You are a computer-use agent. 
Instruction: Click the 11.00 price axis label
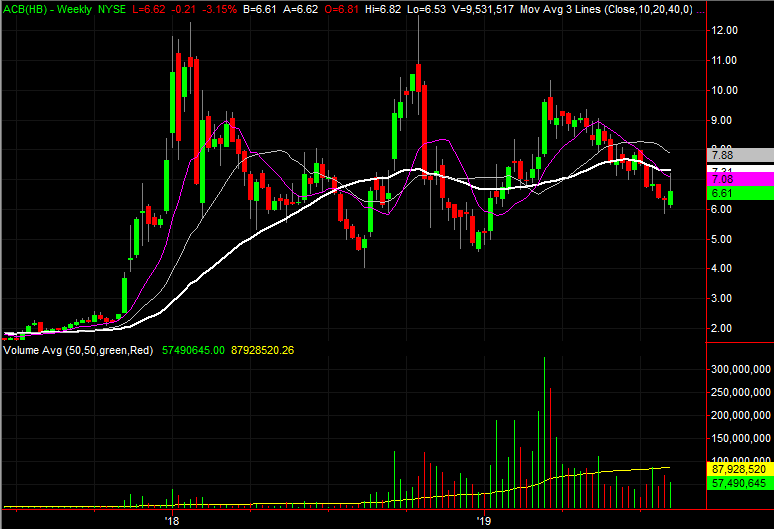[x=724, y=60]
